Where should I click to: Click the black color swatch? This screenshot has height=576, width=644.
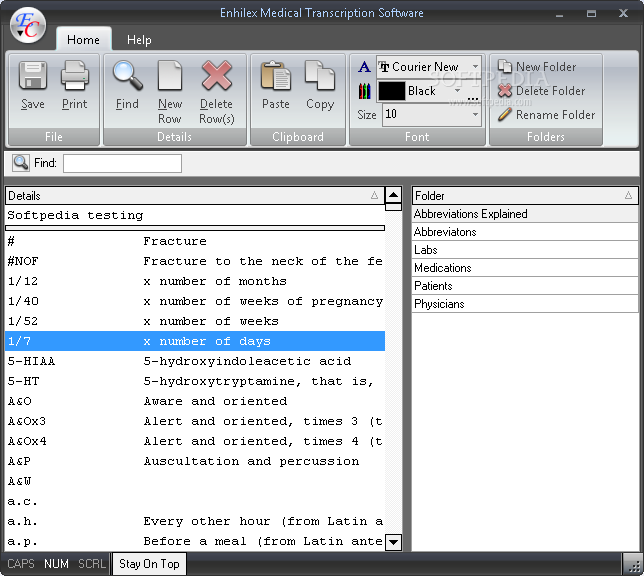pos(391,91)
